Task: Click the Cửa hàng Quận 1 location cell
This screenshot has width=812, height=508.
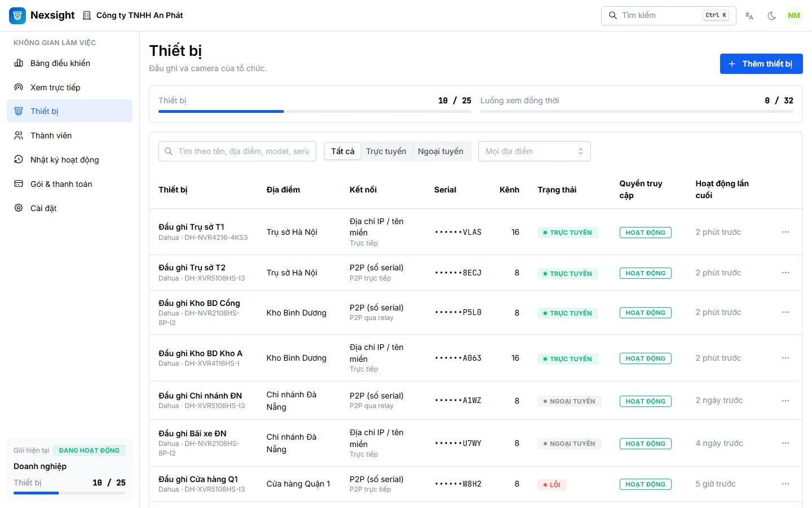Action: 298,484
